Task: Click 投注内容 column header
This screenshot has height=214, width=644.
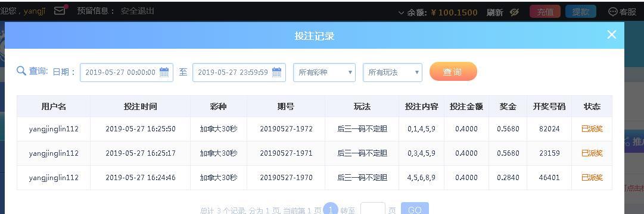Action: coord(421,106)
